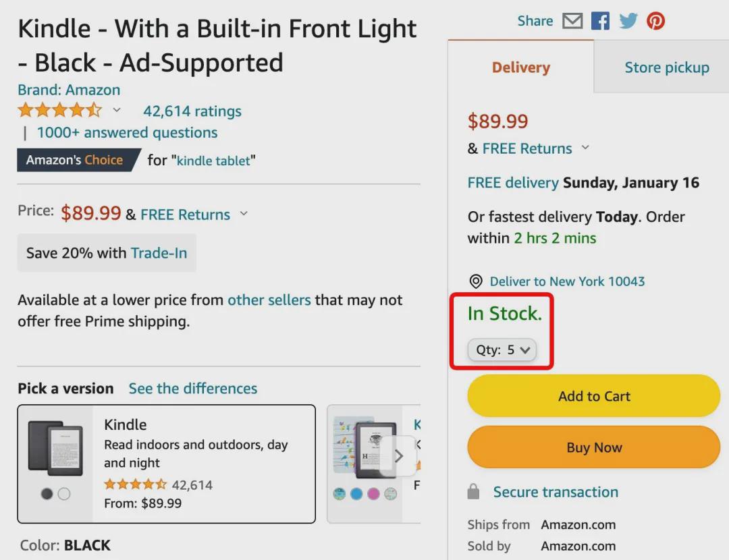Viewport: 729px width, 560px height.
Task: Click the location pin beside the delivery address
Action: coord(476,281)
